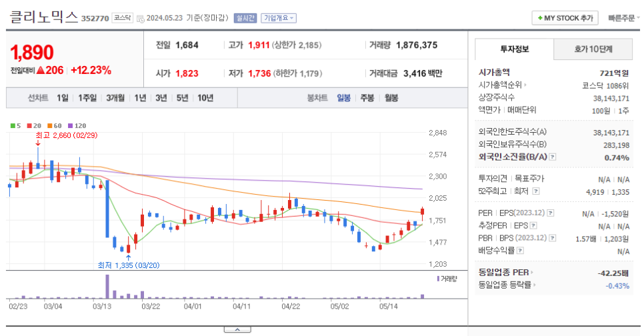
Task: Click the +12.23% change rate
Action: coord(91,70)
